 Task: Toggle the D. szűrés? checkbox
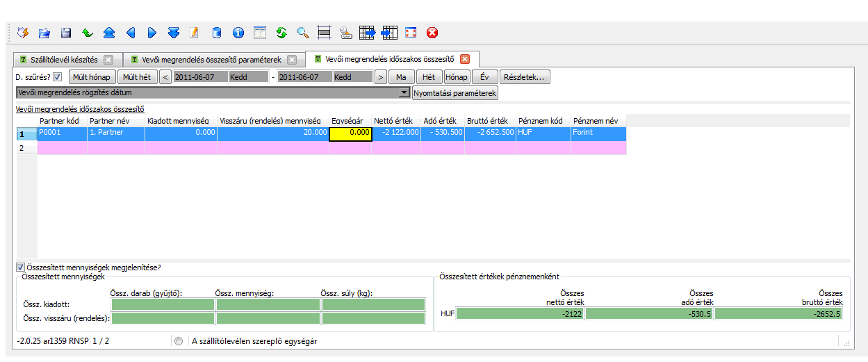point(58,77)
